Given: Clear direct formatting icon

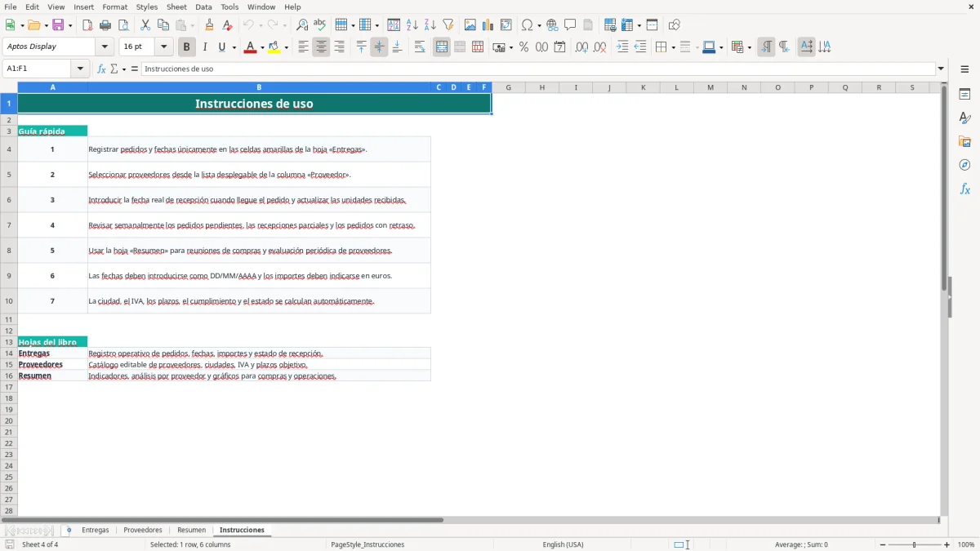Looking at the screenshot, I should 228,25.
